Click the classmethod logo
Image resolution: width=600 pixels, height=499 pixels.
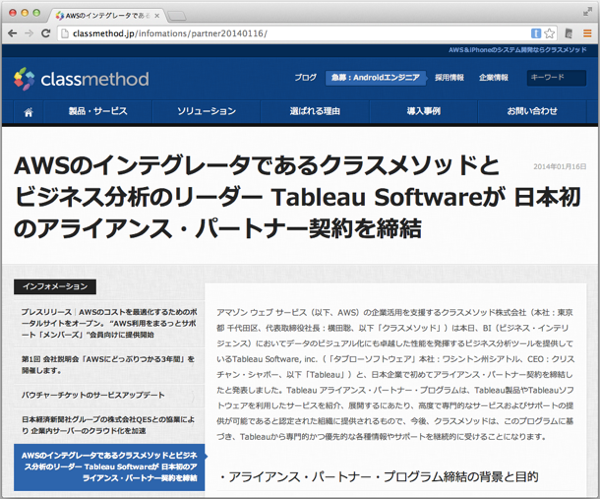click(x=81, y=79)
